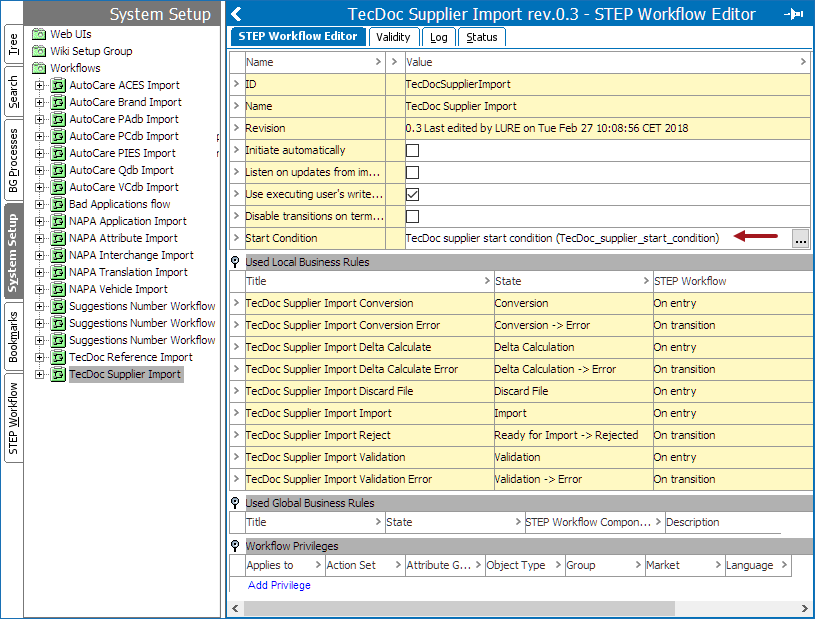Viewport: 815px width, 619px height.
Task: Click the Title column header in local rules
Action: [369, 281]
